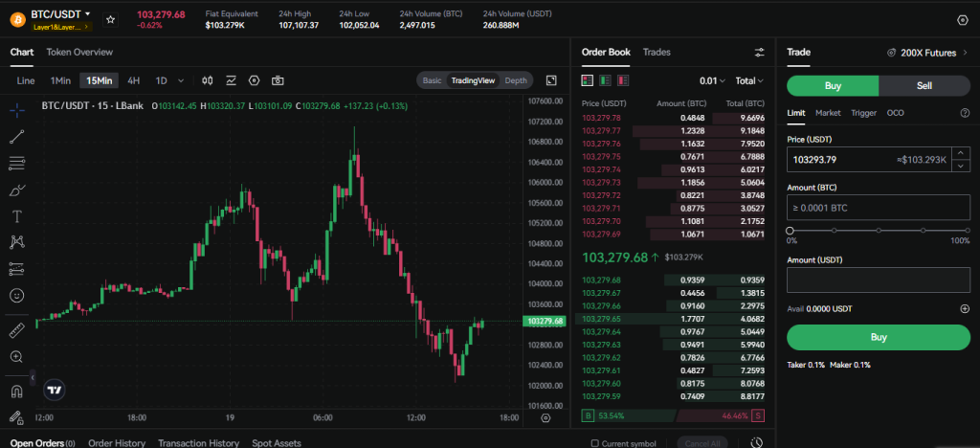Screen dimensions: 980x448
Task: Select the crosshair cursor tool
Action: pyautogui.click(x=17, y=111)
